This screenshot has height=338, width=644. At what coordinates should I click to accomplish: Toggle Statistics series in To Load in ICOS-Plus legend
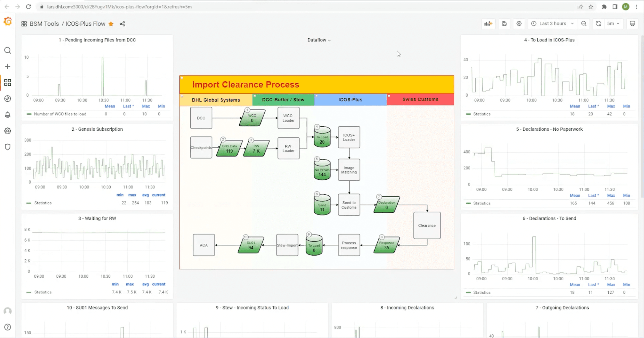tap(482, 114)
